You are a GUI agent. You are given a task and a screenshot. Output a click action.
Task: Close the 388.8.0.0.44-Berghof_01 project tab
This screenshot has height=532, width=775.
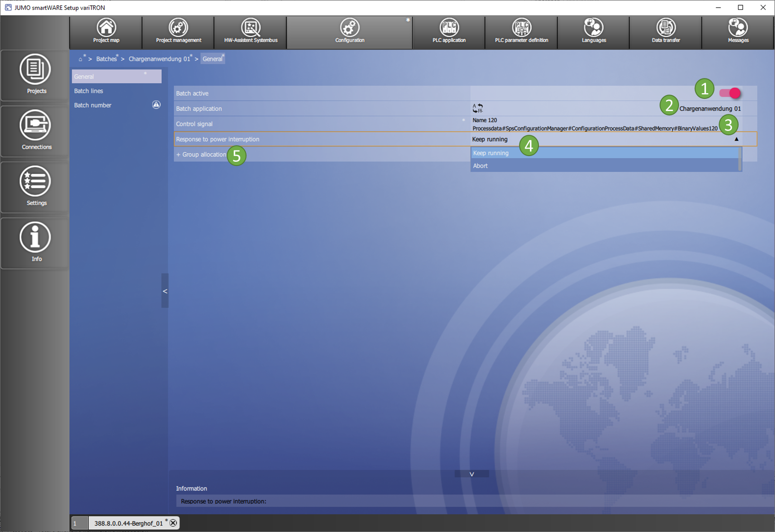point(173,523)
